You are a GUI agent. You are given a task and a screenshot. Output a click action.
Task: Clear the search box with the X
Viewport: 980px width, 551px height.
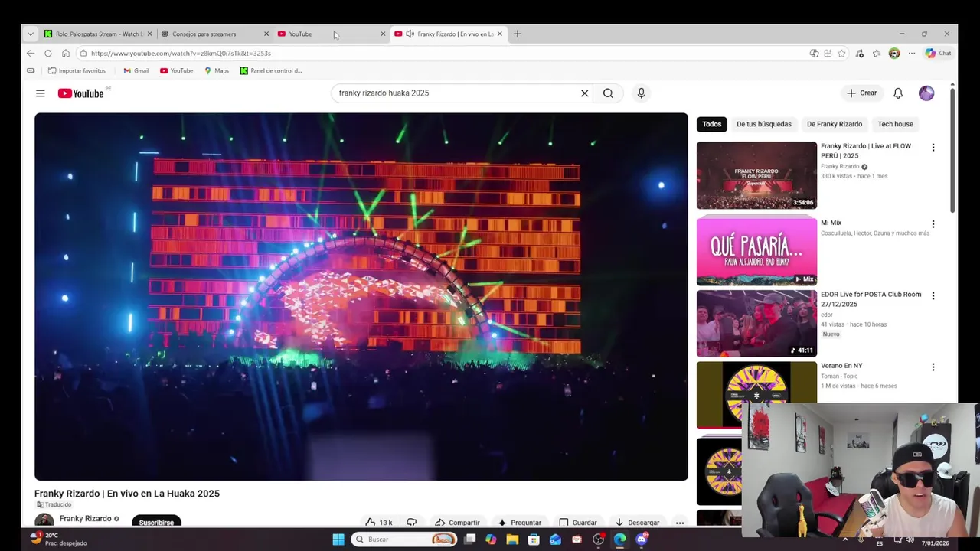[584, 93]
